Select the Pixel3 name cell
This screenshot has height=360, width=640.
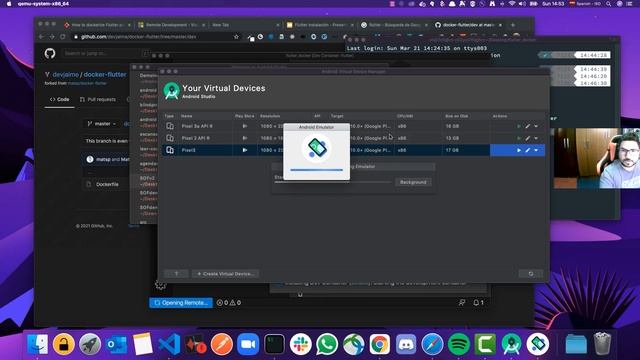click(x=189, y=150)
